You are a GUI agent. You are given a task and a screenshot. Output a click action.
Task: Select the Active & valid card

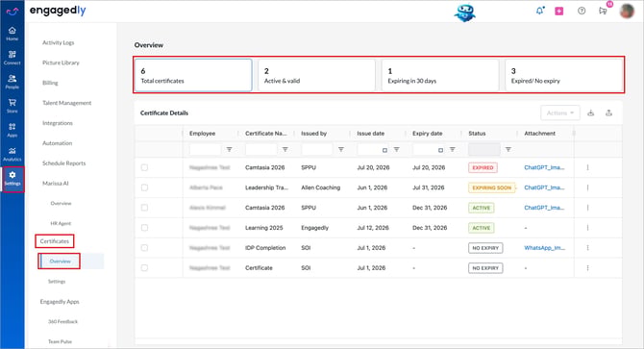click(x=316, y=75)
